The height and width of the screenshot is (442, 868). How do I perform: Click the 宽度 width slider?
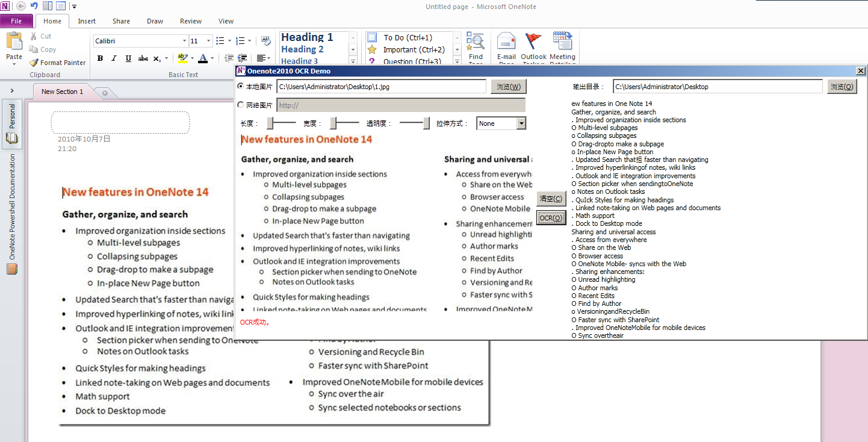(x=345, y=123)
